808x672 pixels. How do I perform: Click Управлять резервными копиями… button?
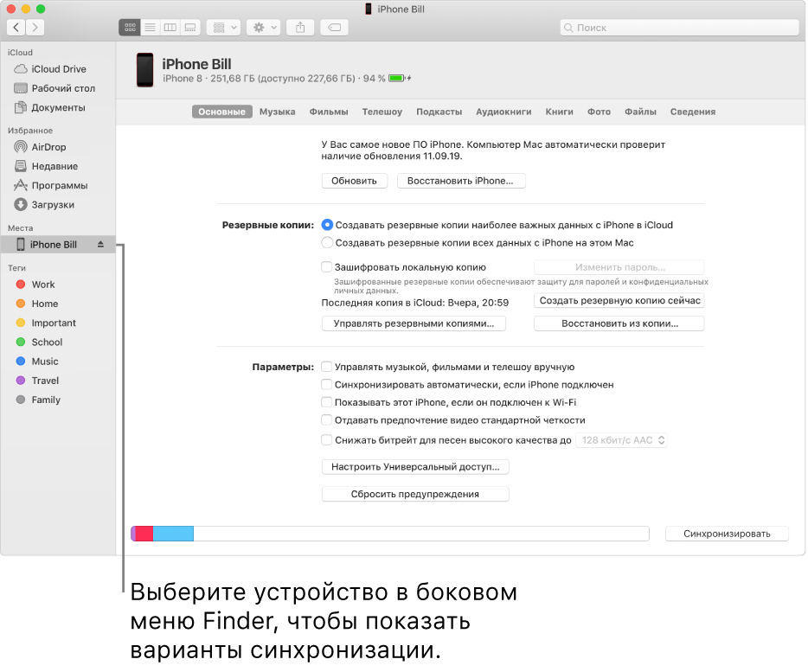[x=414, y=323]
